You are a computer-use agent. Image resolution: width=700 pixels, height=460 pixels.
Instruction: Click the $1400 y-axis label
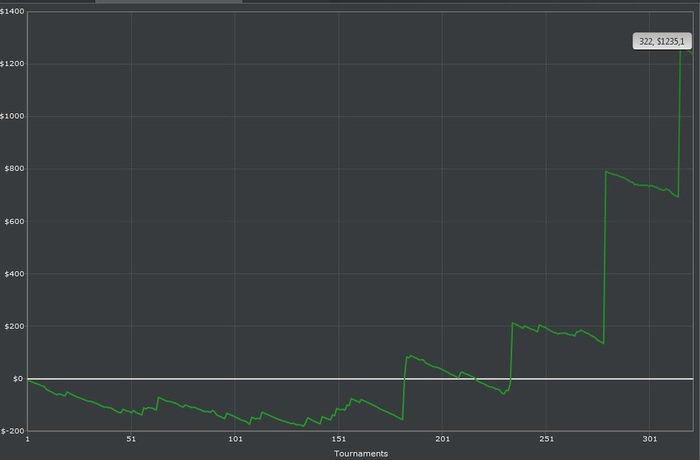[x=12, y=11]
